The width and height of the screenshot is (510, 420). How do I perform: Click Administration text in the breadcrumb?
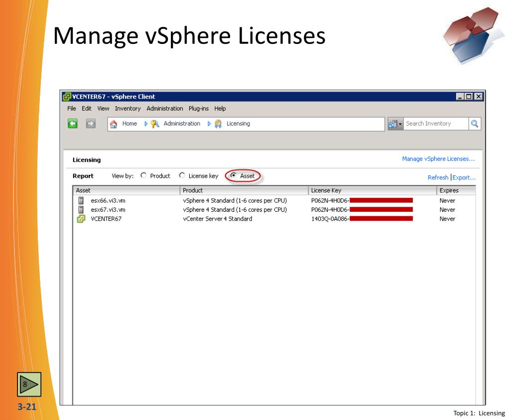click(182, 124)
